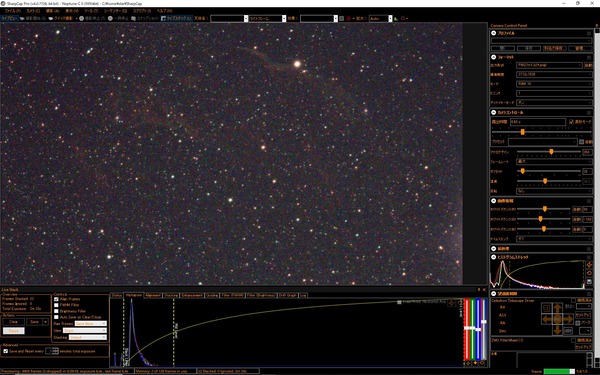Open the File menu
The width and height of the screenshot is (600, 375).
pyautogui.click(x=12, y=11)
